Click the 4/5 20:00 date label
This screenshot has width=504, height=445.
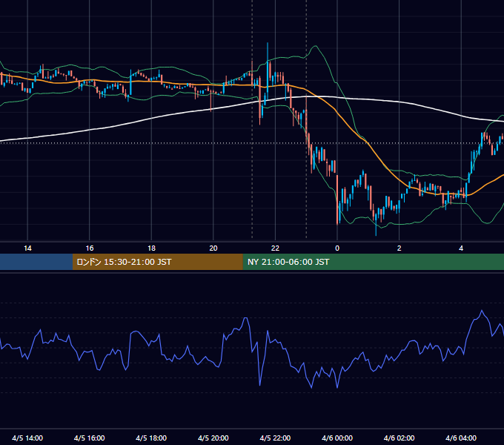213,438
